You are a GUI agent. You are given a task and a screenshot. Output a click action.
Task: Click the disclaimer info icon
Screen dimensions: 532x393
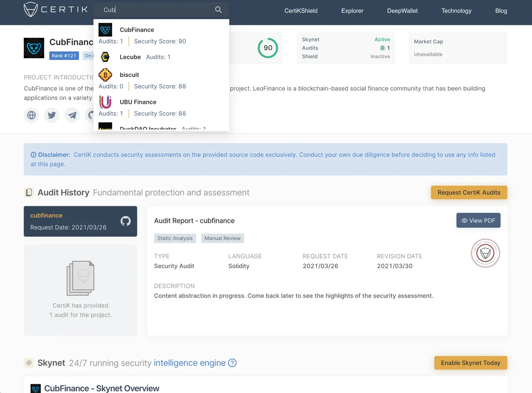click(x=33, y=155)
